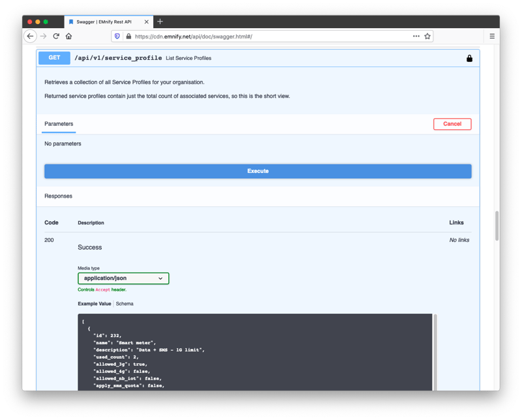
Task: Click the Success description text
Action: pyautogui.click(x=90, y=247)
